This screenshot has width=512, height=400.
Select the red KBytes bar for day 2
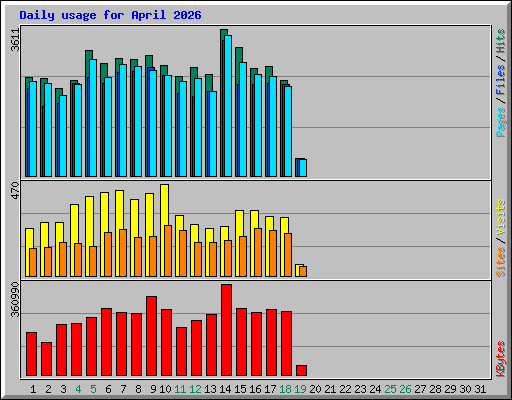click(46, 359)
